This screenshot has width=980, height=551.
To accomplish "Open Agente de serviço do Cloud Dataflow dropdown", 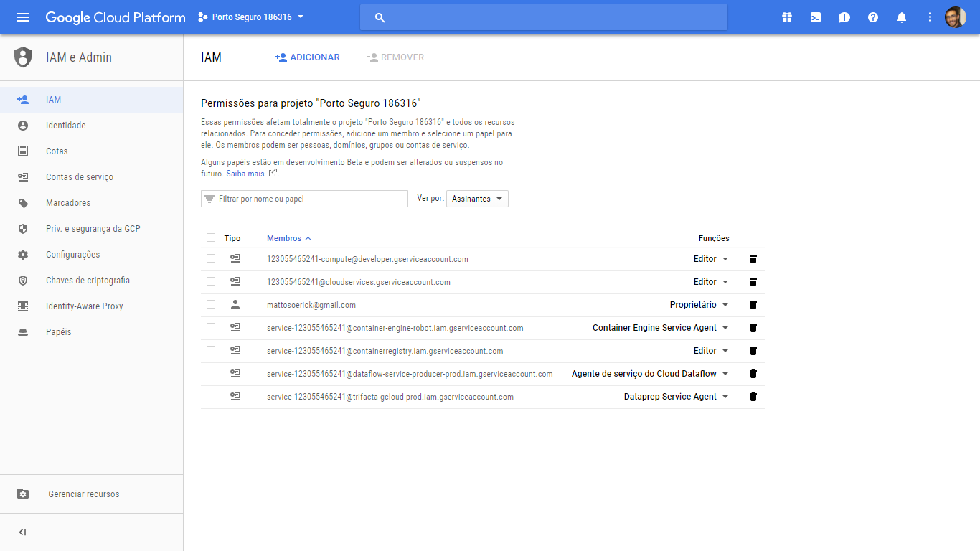I will click(x=650, y=374).
